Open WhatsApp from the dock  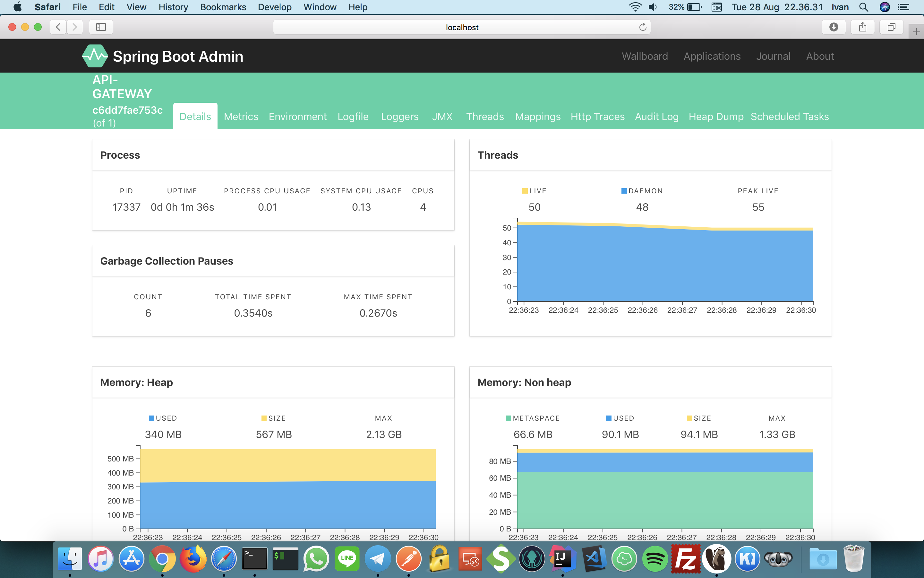tap(316, 558)
